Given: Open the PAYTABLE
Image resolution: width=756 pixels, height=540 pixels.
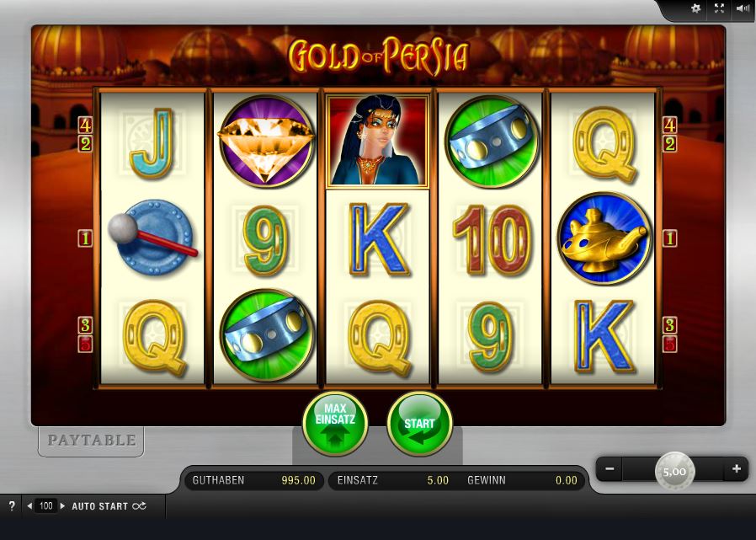Looking at the screenshot, I should coord(91,440).
